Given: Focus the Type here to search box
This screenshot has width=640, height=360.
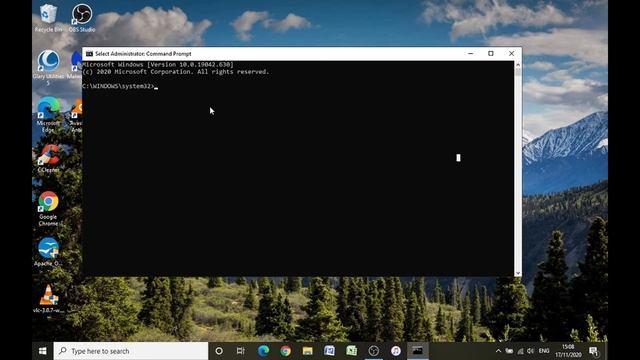Looking at the screenshot, I should pos(131,351).
